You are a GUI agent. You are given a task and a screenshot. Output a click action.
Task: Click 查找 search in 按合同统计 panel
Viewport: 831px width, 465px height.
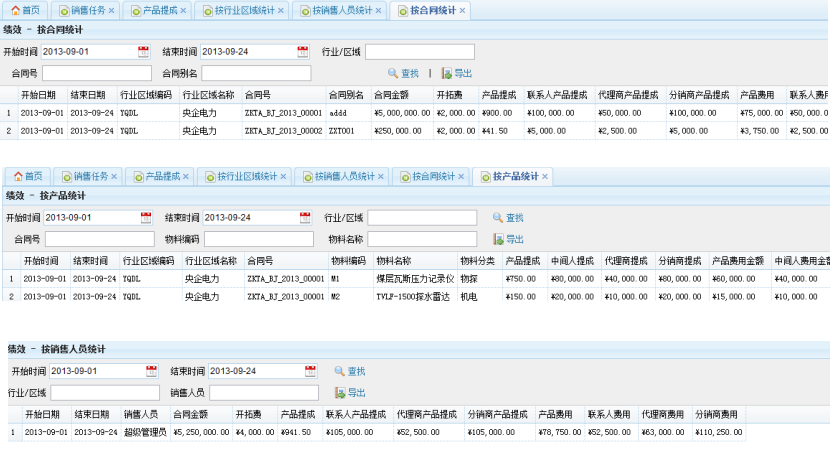click(x=403, y=73)
